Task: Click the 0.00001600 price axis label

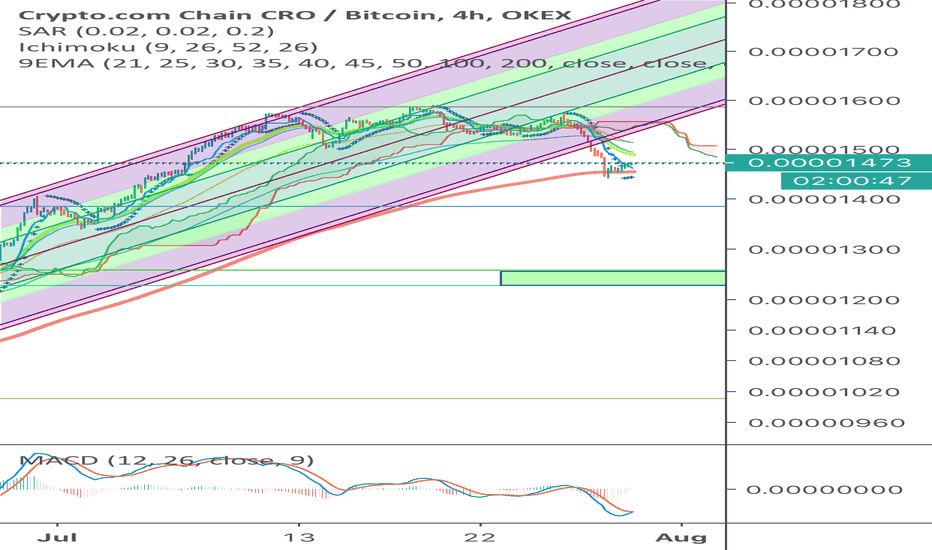Action: (824, 100)
